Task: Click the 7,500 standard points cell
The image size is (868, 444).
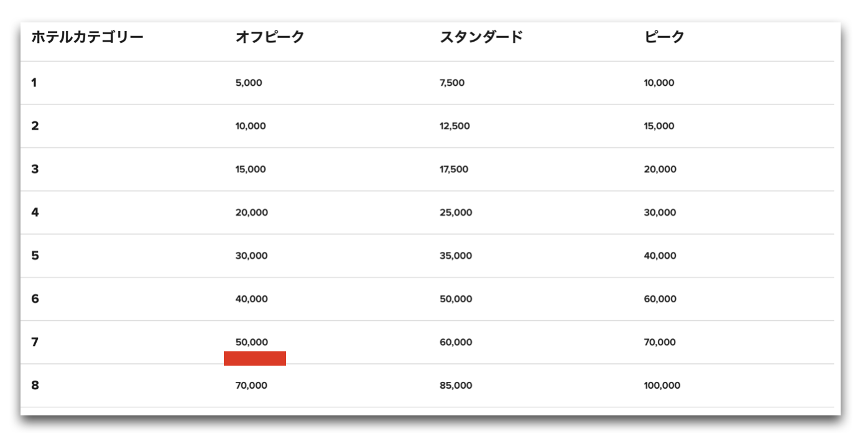Action: click(452, 83)
